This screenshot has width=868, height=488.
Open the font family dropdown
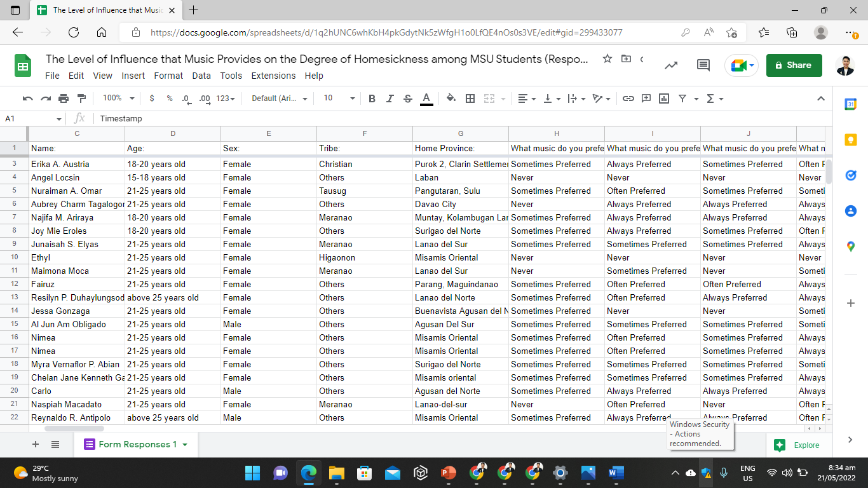coord(280,98)
